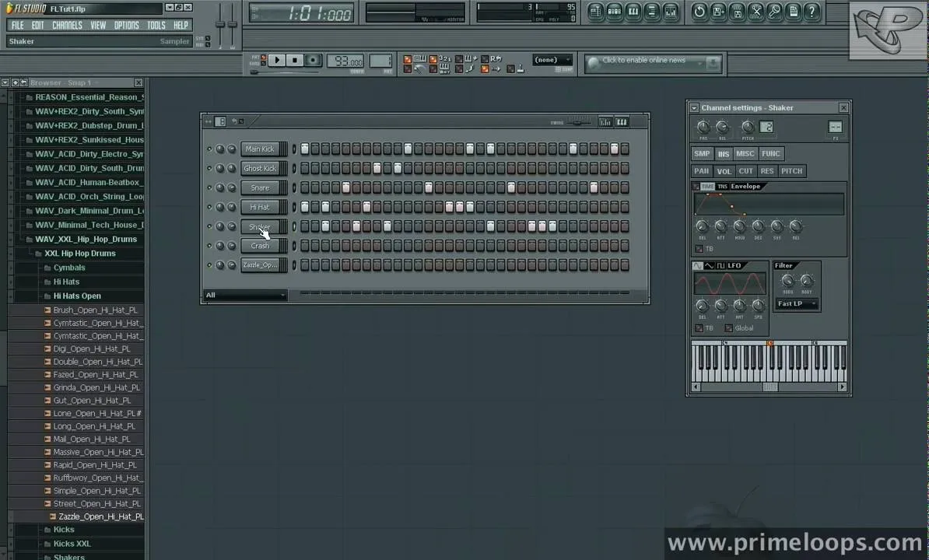Image resolution: width=929 pixels, height=560 pixels.
Task: Select the Ghost Kick channel button
Action: point(260,168)
